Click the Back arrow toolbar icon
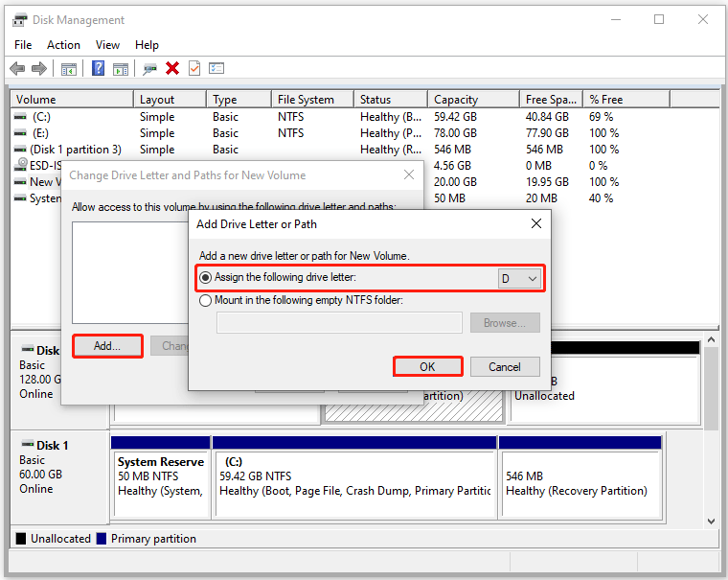728x580 pixels. [17, 69]
